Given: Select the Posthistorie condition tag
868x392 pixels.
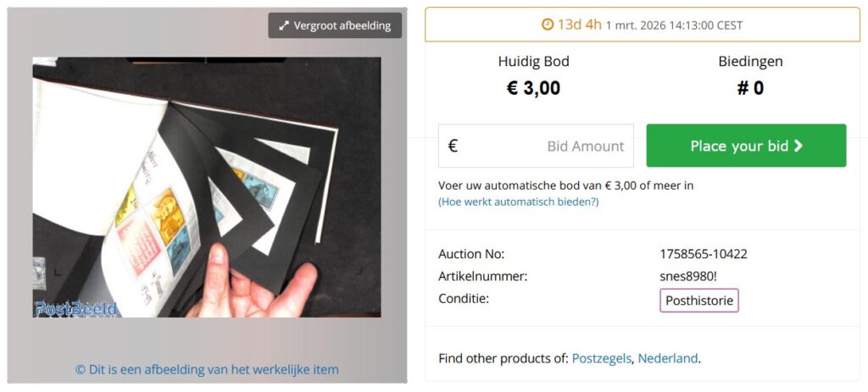Looking at the screenshot, I should (698, 300).
